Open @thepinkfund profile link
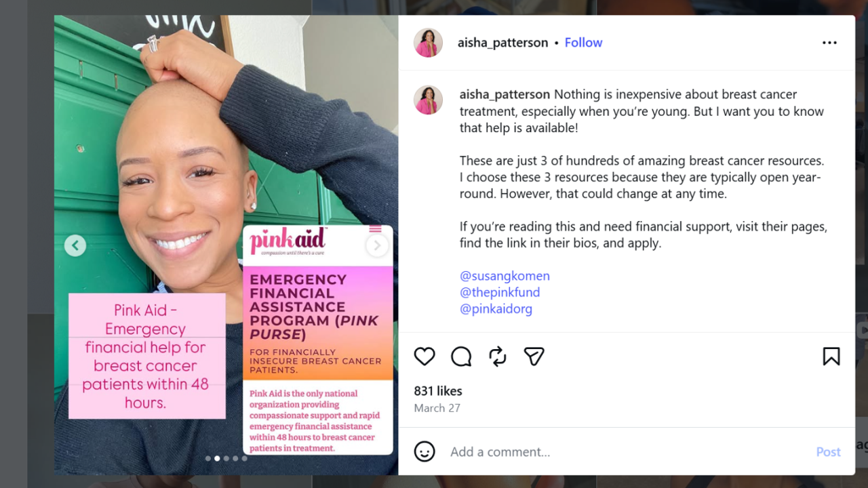868x488 pixels. tap(500, 292)
